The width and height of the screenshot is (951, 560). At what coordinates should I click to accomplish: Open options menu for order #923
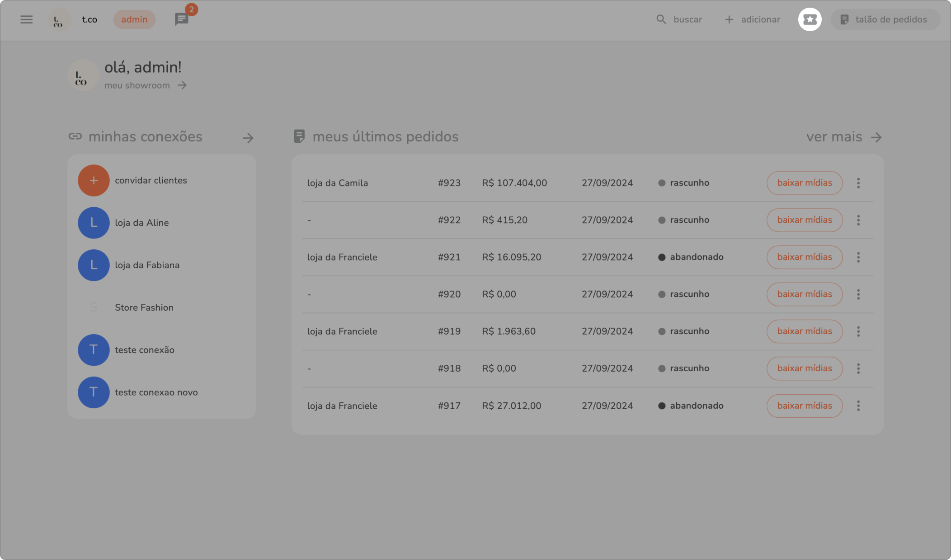tap(858, 183)
